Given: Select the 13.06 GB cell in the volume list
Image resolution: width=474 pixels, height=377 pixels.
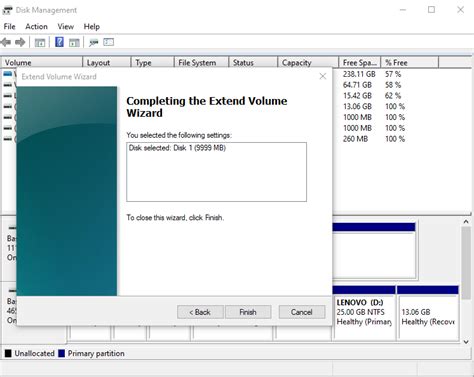Looking at the screenshot, I should (357, 106).
